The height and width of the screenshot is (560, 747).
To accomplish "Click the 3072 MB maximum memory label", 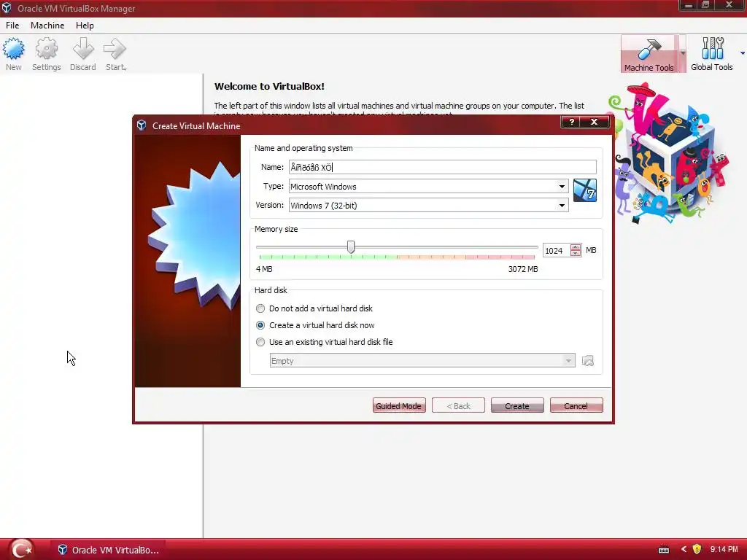I will [522, 269].
